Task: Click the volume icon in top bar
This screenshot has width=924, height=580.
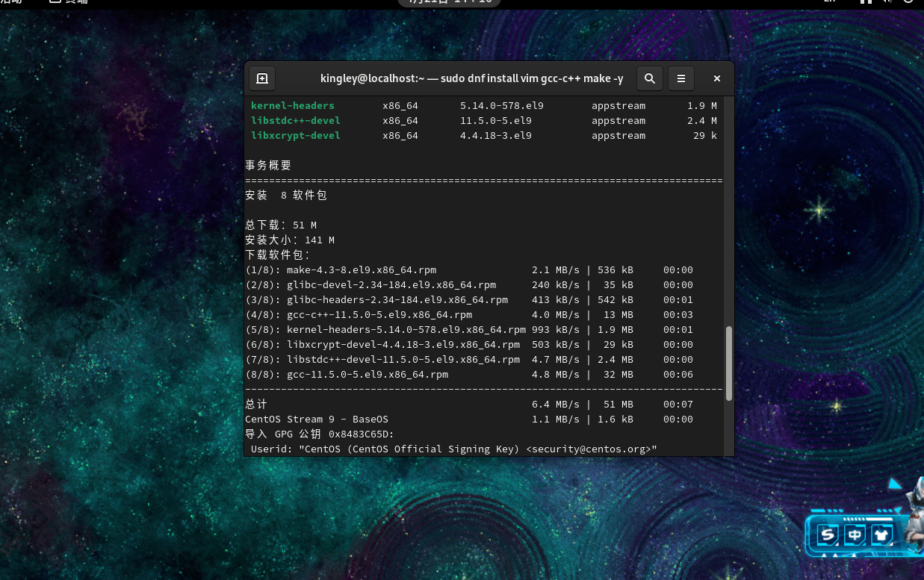Action: pyautogui.click(x=887, y=1)
